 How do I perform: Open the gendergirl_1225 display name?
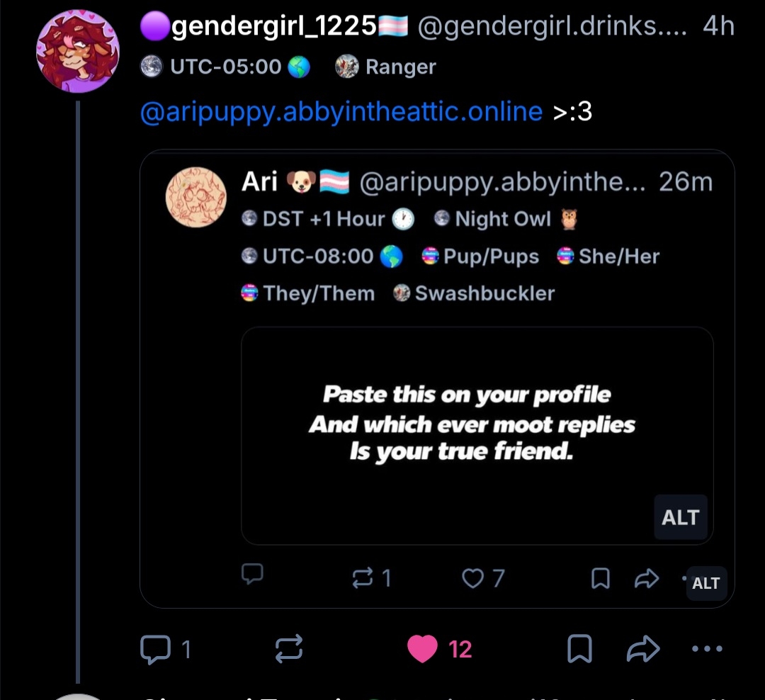point(273,27)
